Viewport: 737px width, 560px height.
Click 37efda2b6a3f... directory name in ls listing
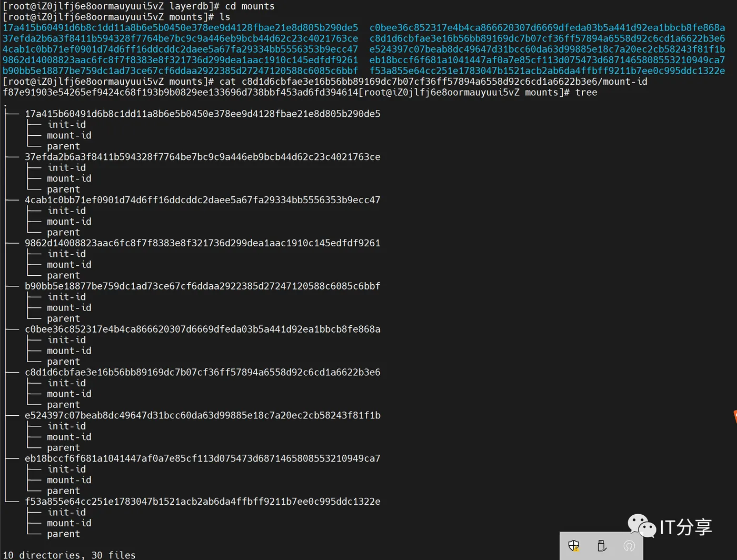pyautogui.click(x=180, y=38)
